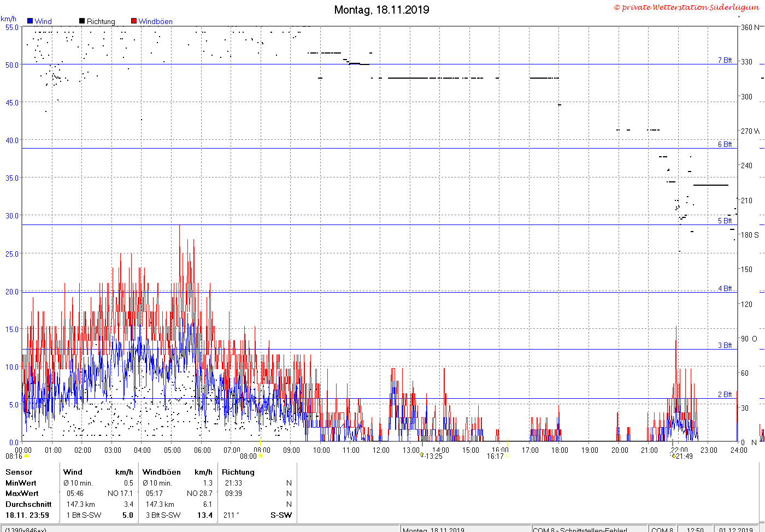
Task: Click the chart title Montag, 18.11.2019
Action: [382, 10]
